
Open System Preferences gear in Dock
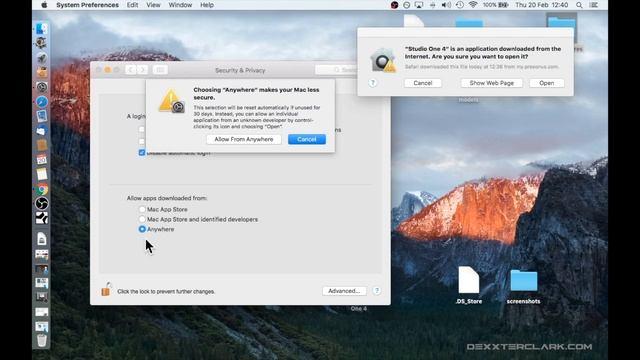(42, 87)
